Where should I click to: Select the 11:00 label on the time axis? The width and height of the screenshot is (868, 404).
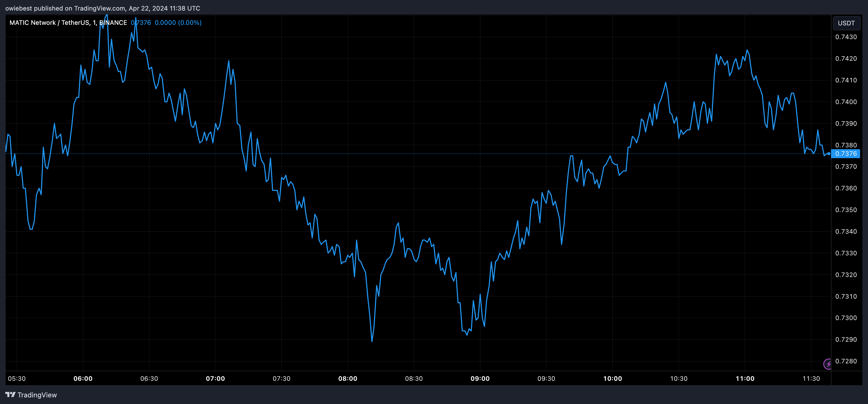(x=745, y=378)
